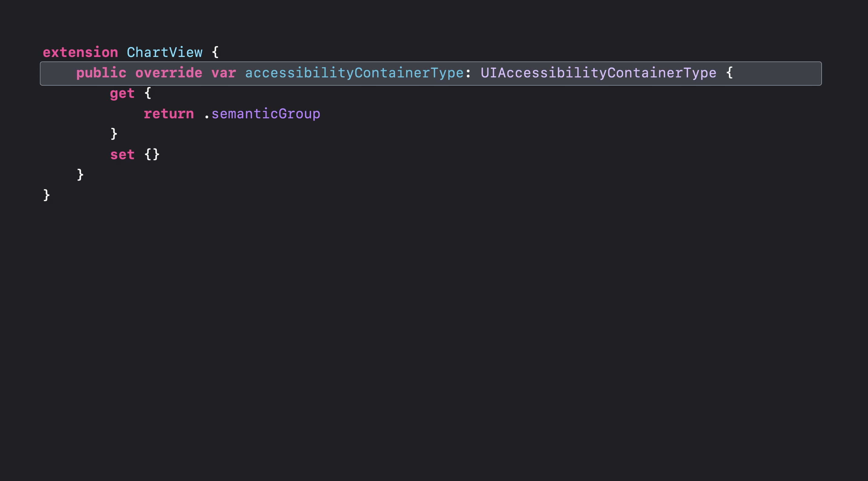Select the ChartView type name
This screenshot has width=868, height=481.
165,52
